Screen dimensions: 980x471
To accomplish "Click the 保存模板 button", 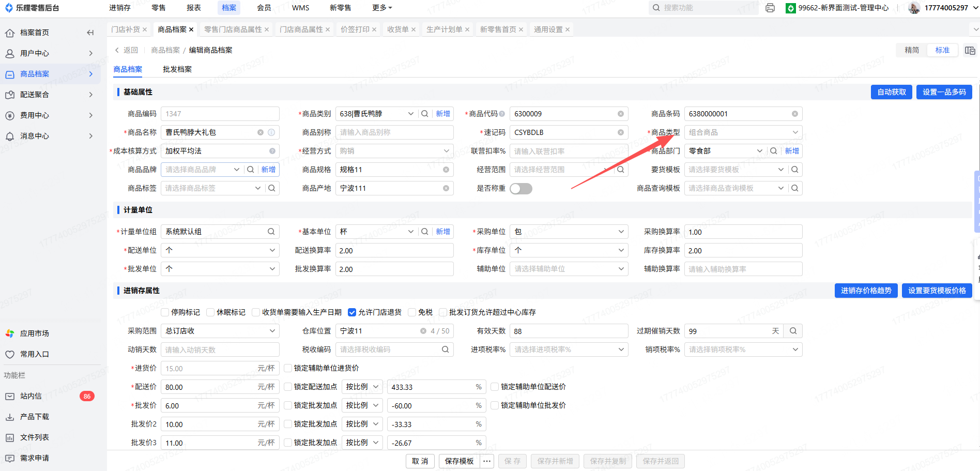I will [460, 461].
